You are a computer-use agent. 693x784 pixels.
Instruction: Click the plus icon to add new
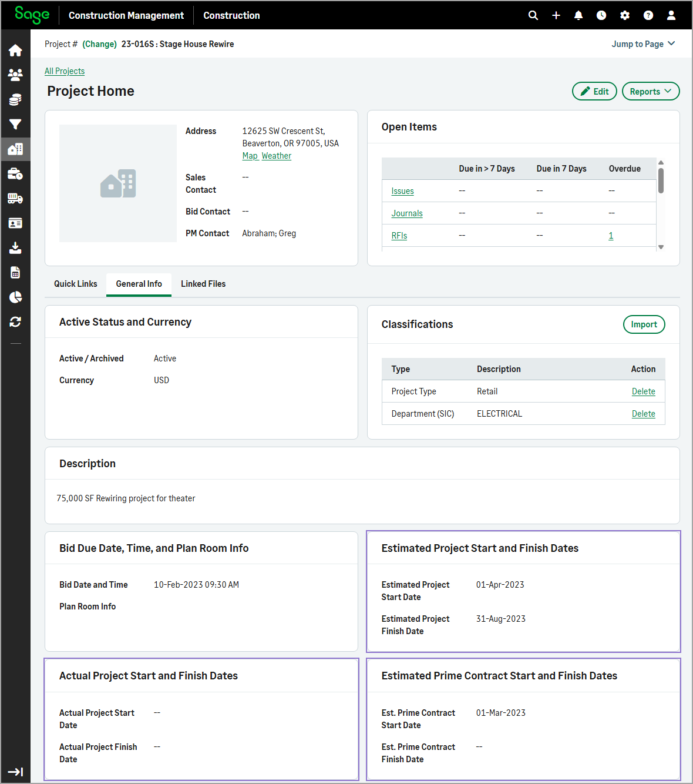pos(556,15)
